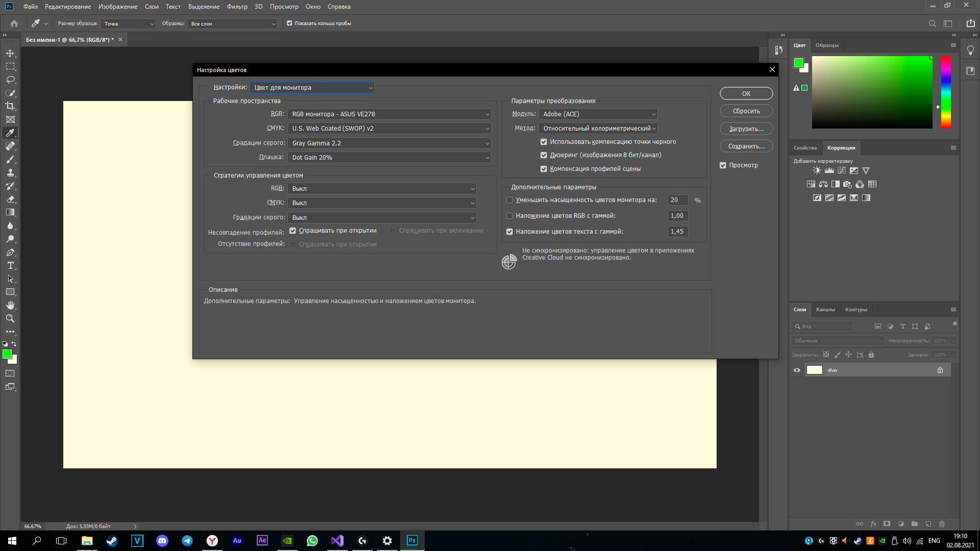
Task: Open the Learn lightbulb panel icon
Action: point(970,50)
